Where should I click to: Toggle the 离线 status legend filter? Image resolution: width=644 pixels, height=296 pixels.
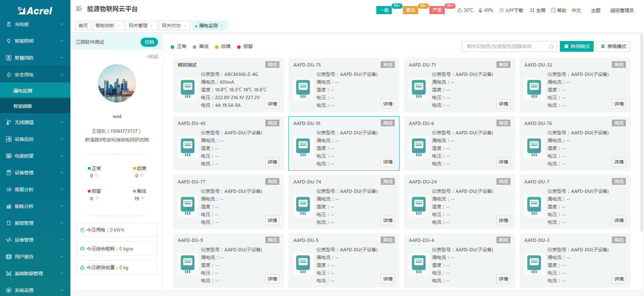coord(201,47)
